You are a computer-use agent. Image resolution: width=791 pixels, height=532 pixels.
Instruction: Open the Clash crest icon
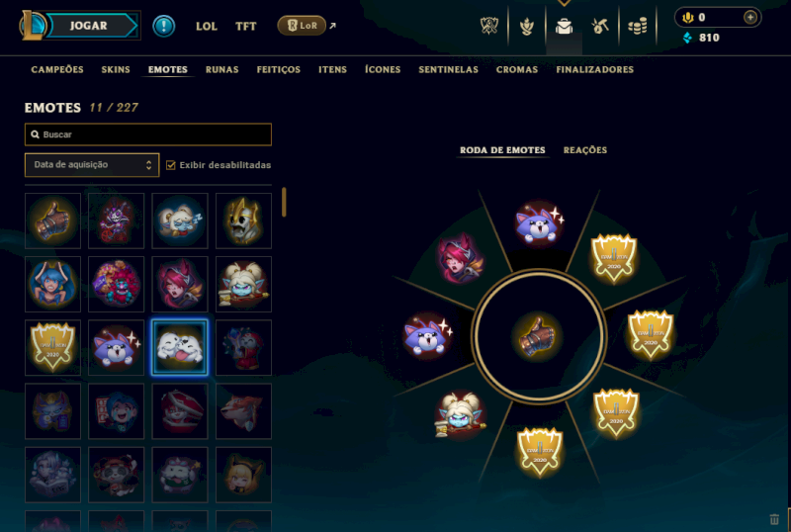pyautogui.click(x=489, y=26)
